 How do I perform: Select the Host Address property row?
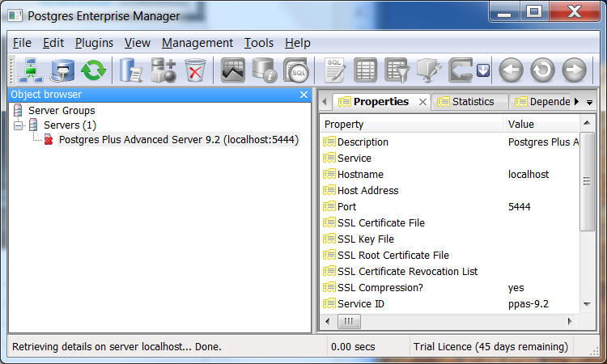(451, 190)
